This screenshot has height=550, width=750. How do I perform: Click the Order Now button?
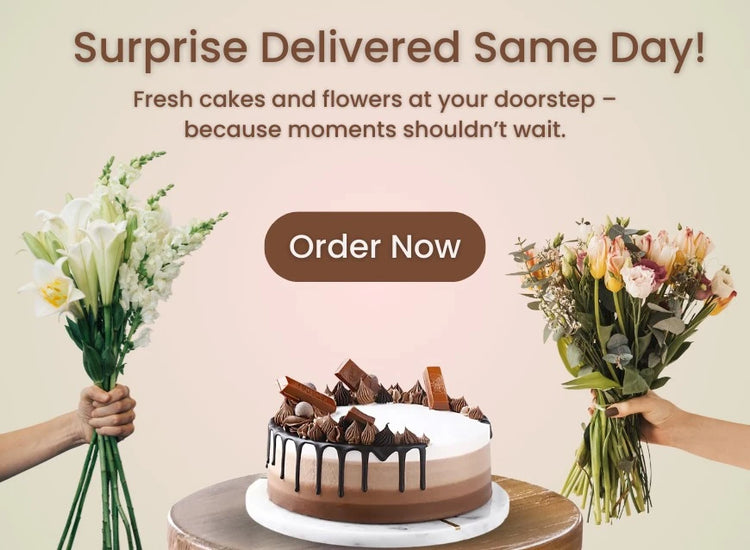click(x=375, y=246)
